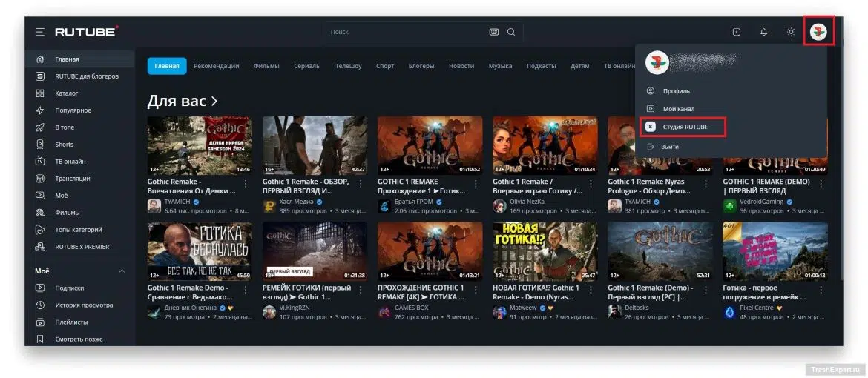Open the НОВАЯ ГОТИКА!? video thumbnail

545,251
